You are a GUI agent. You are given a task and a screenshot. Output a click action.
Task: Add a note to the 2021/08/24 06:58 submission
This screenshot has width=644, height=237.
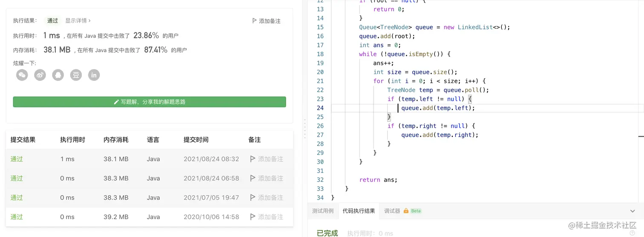pyautogui.click(x=266, y=178)
